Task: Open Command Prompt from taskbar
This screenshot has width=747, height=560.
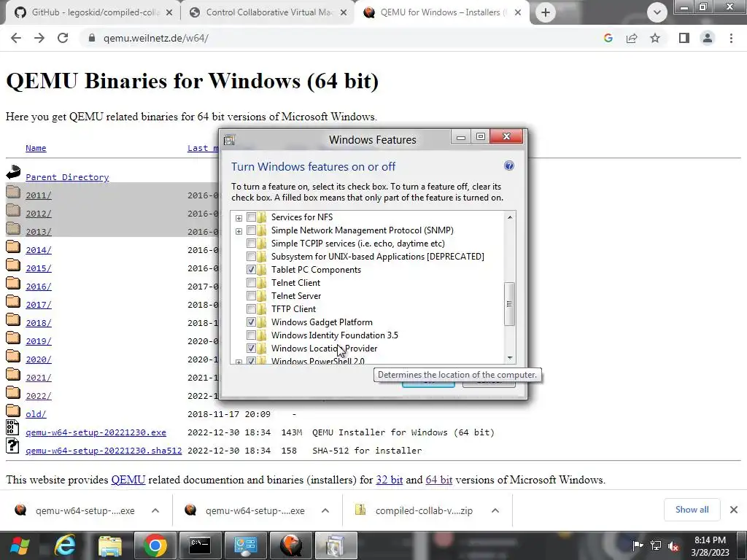Action: click(x=200, y=545)
